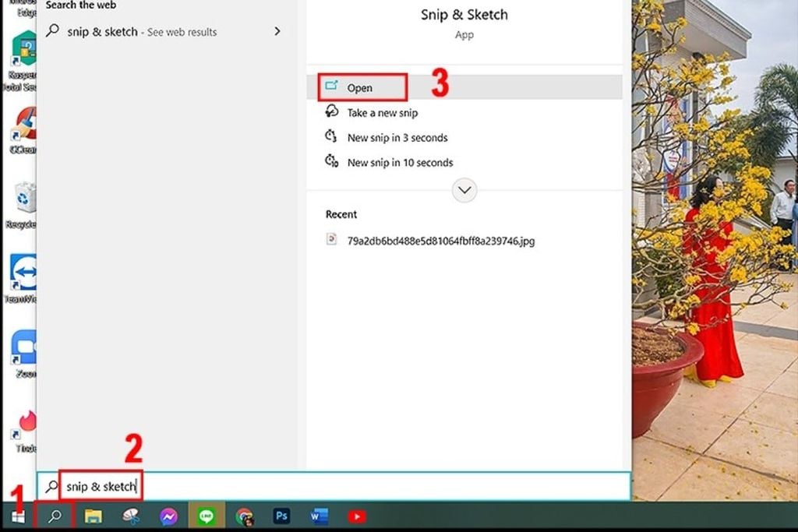
Task: Launch Snipping Tool from the taskbar
Action: click(x=131, y=516)
